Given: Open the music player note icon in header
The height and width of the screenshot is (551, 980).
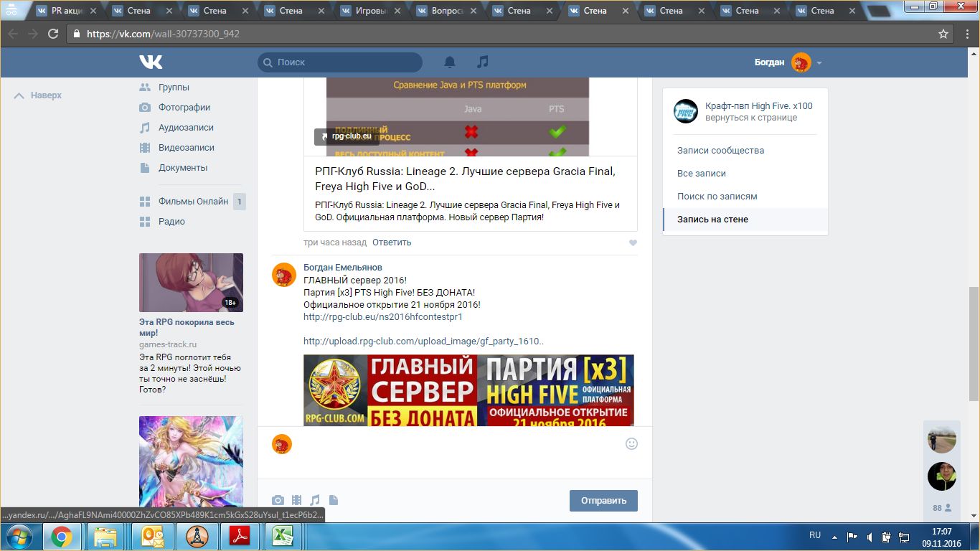Looking at the screenshot, I should tap(484, 62).
